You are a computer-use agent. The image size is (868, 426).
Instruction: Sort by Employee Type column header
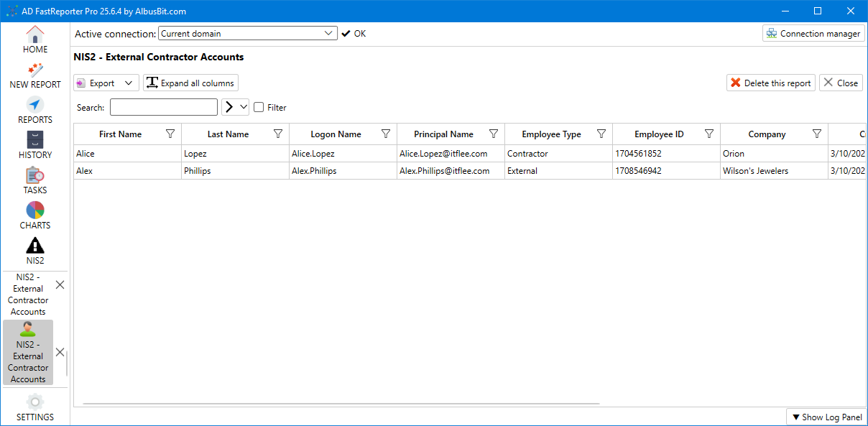pyautogui.click(x=551, y=134)
